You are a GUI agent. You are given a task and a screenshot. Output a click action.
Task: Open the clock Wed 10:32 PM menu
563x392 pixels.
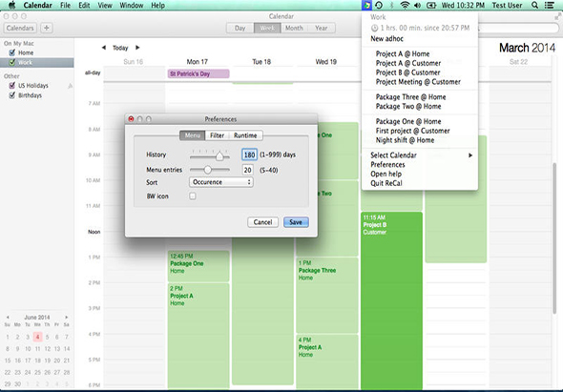click(x=463, y=5)
